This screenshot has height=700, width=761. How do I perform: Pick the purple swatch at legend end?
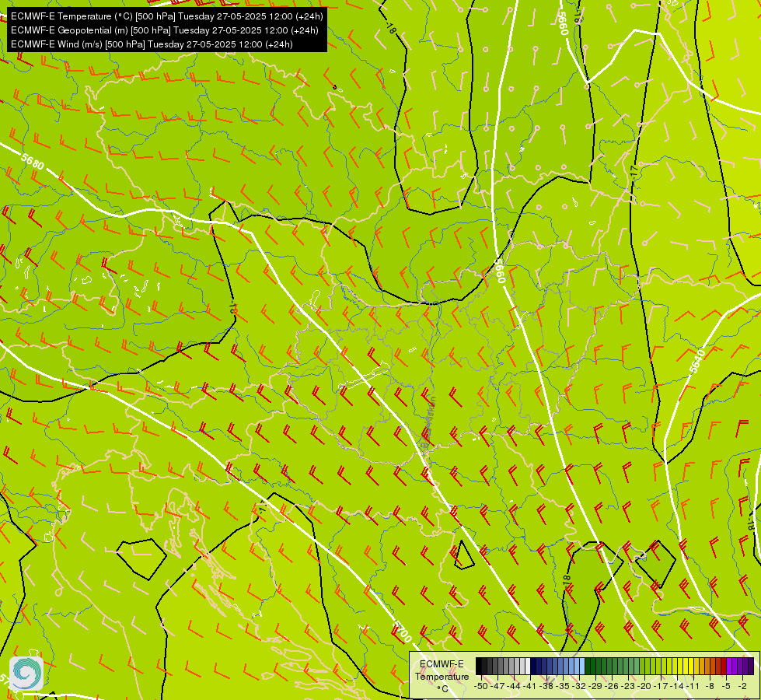751,666
